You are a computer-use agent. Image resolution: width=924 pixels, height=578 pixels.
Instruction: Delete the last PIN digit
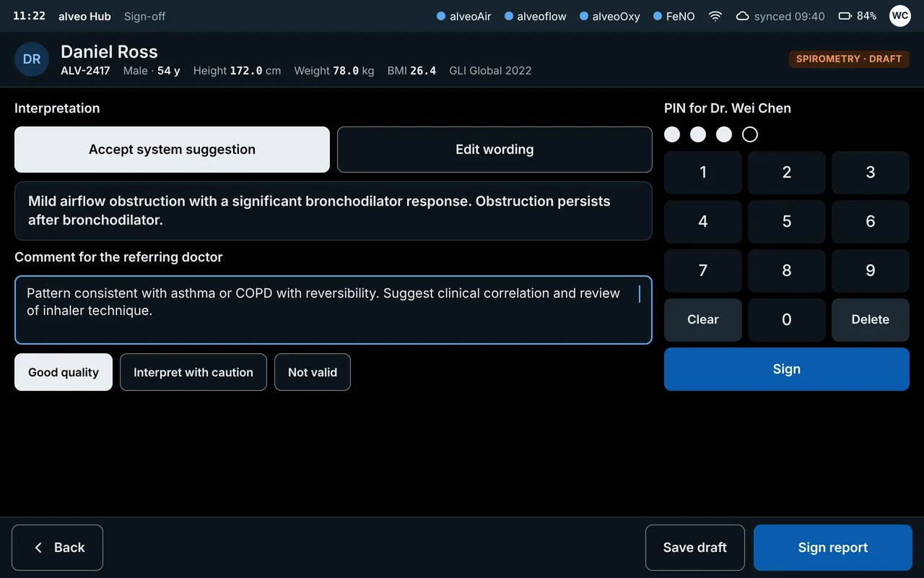click(871, 319)
